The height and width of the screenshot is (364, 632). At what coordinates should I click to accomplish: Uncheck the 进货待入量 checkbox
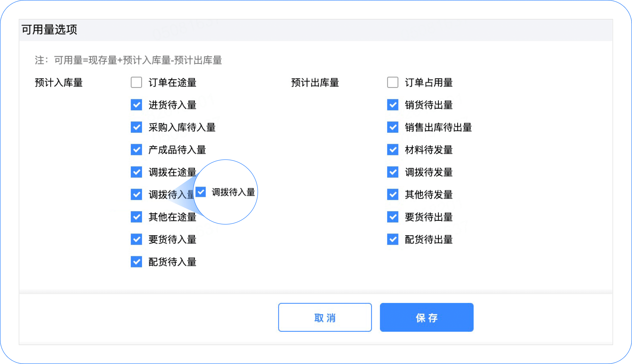pos(136,105)
